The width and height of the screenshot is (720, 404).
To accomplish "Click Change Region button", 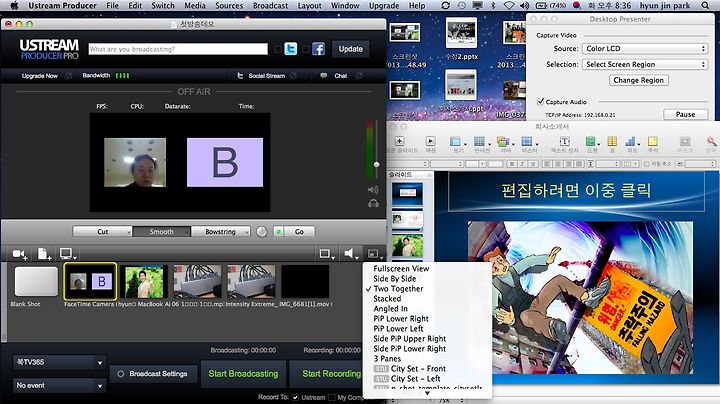I will pyautogui.click(x=638, y=80).
